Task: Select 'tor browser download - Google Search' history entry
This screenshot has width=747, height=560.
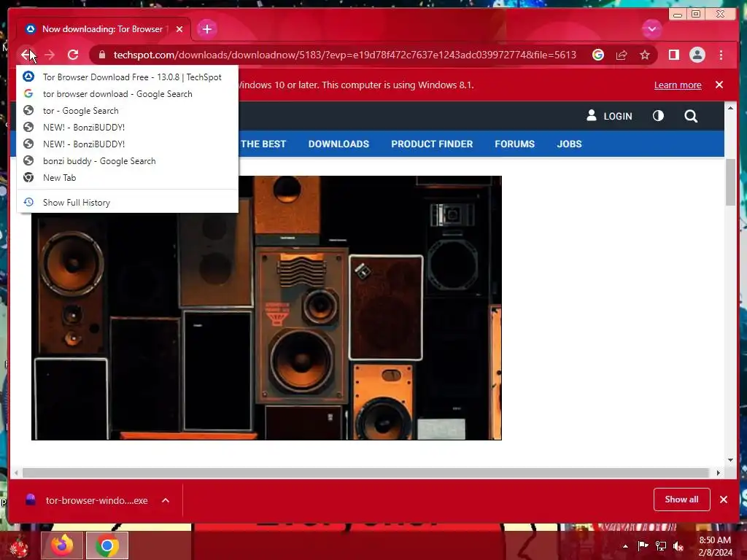Action: pos(127,94)
